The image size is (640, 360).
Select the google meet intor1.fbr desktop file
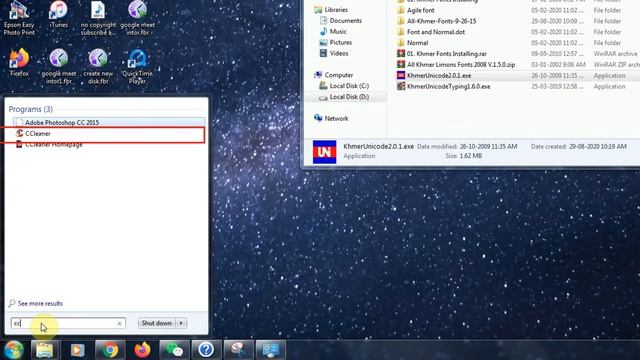coord(58,66)
